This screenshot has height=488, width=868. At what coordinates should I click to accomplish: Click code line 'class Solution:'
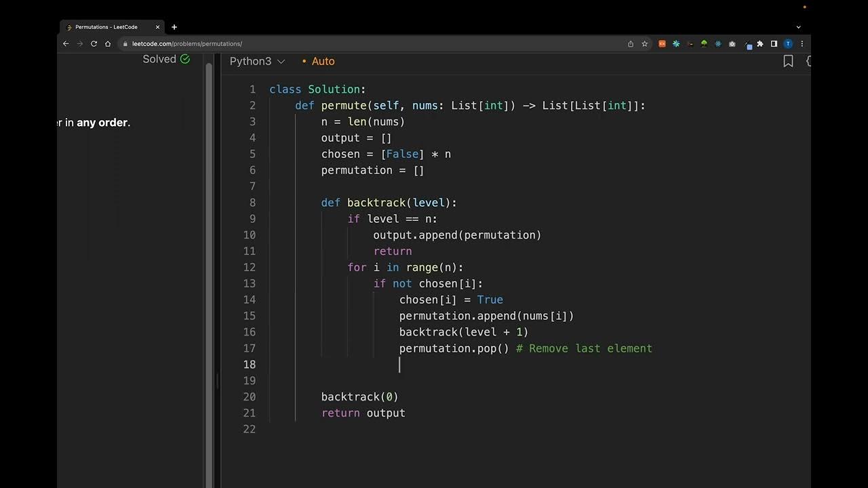[x=317, y=89]
